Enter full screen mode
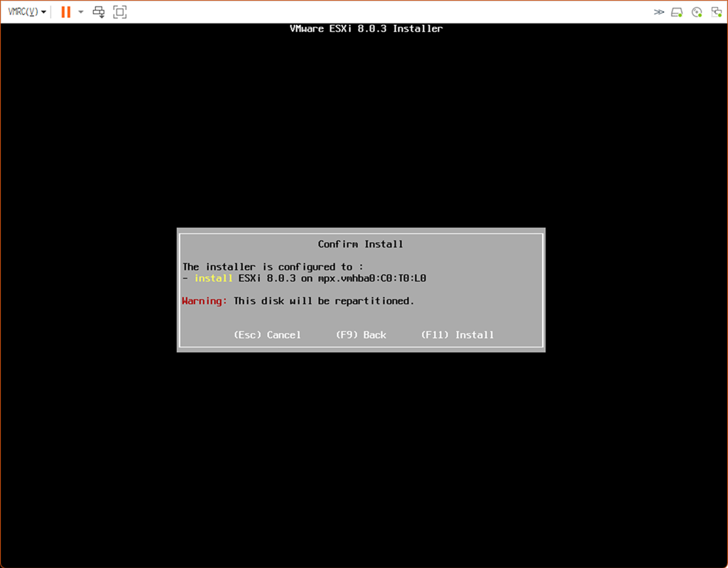728x568 pixels. pyautogui.click(x=120, y=12)
